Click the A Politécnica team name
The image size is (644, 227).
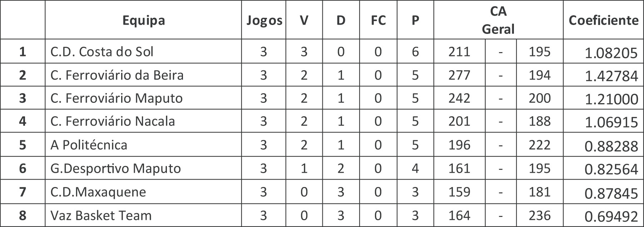89,145
